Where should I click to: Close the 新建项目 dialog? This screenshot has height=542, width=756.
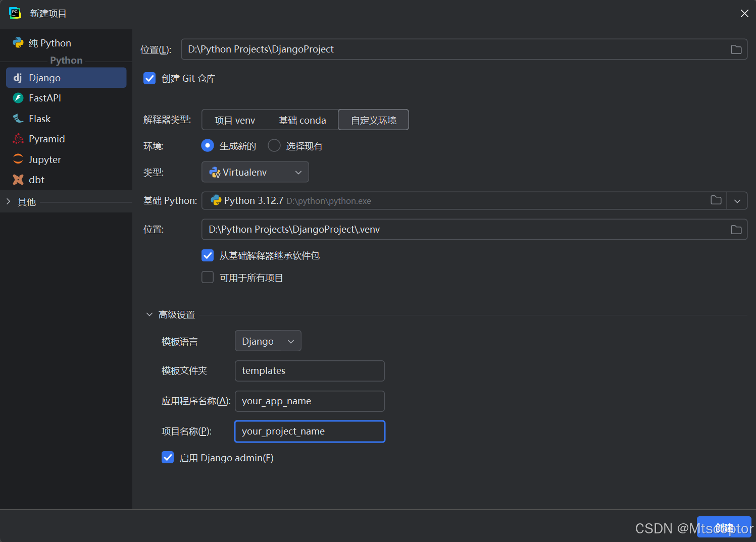click(744, 14)
